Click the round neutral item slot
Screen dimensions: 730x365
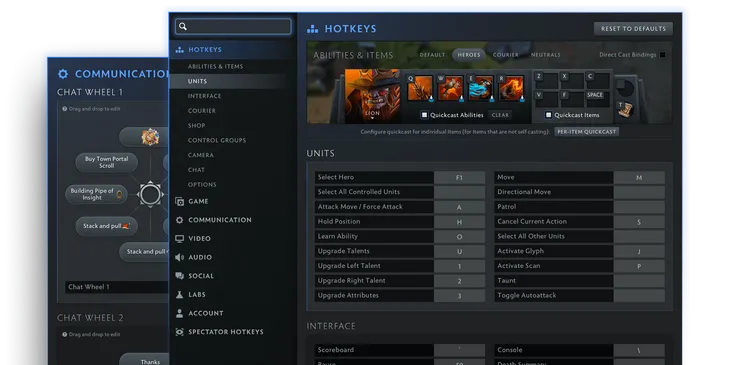[x=625, y=88]
